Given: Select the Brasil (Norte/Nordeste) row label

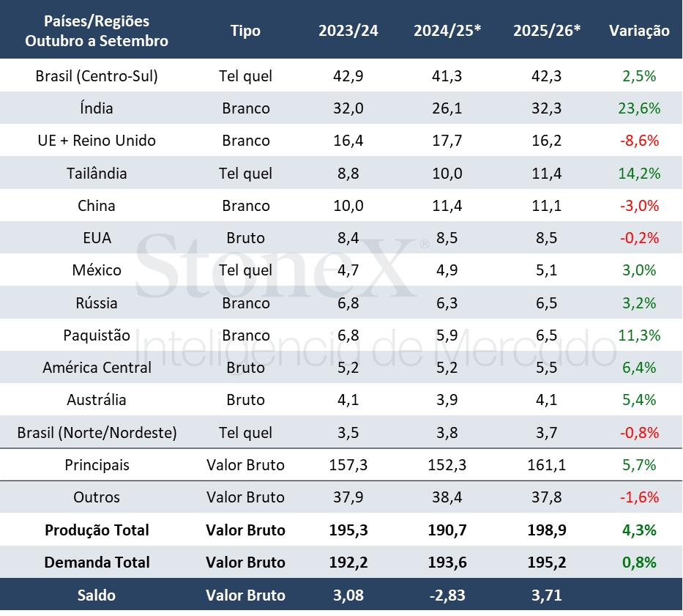Looking at the screenshot, I should click(x=97, y=433).
